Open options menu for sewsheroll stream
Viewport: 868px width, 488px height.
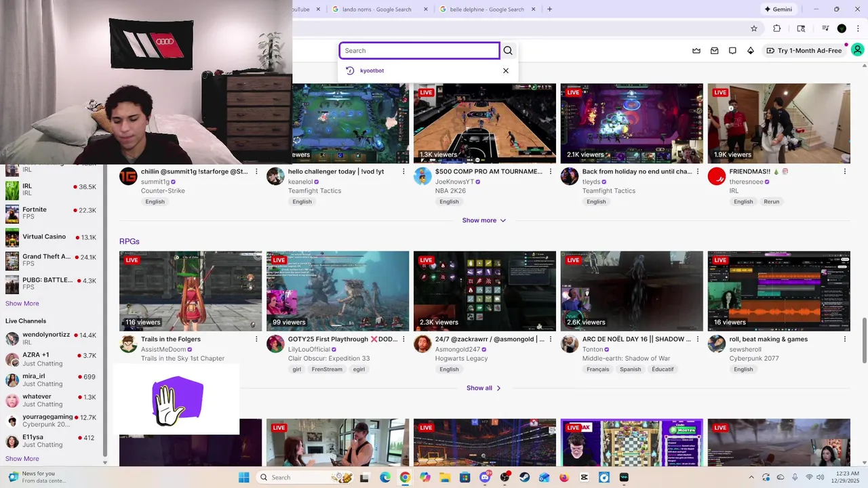click(x=845, y=339)
